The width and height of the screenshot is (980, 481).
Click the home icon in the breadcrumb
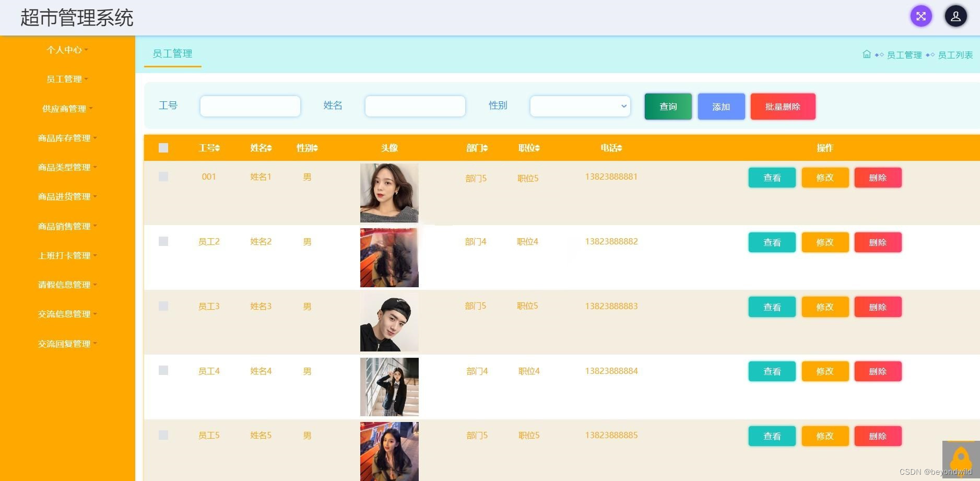[x=867, y=54]
